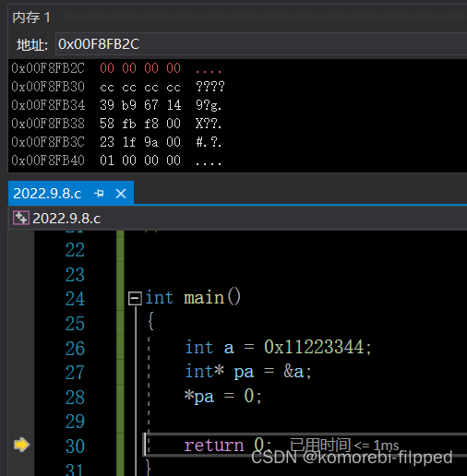Select memory row address 0x00F8FB40
Viewport: 467px width, 476px height.
tap(48, 161)
